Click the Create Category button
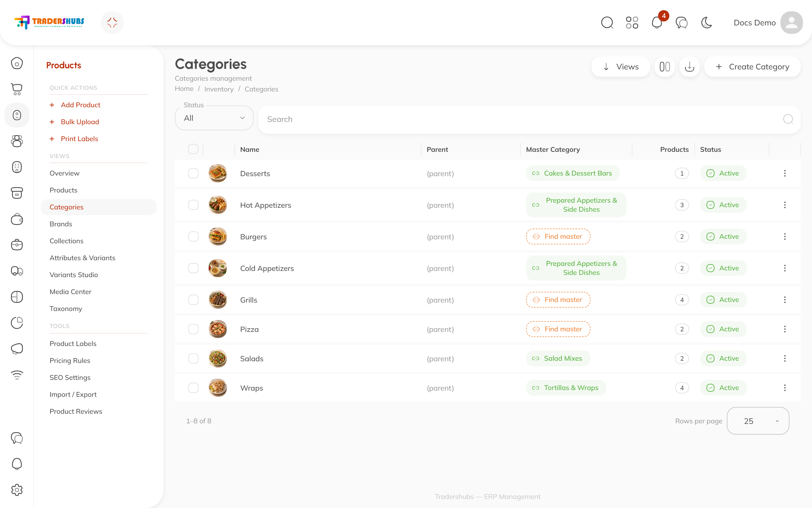Viewport: 812px width, 508px height. (x=752, y=67)
